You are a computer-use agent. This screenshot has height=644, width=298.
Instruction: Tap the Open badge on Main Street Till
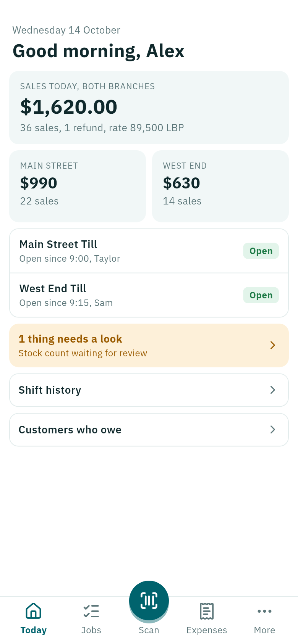(x=261, y=251)
